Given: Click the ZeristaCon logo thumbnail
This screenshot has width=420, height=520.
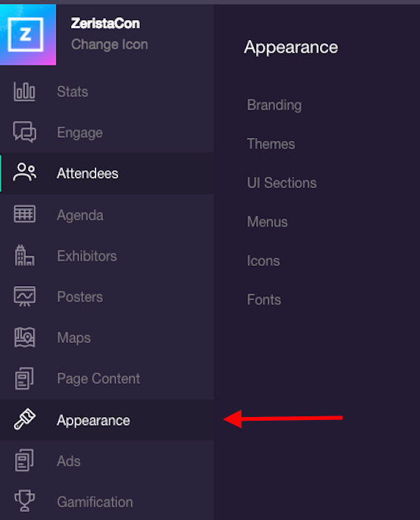Looking at the screenshot, I should click(28, 35).
